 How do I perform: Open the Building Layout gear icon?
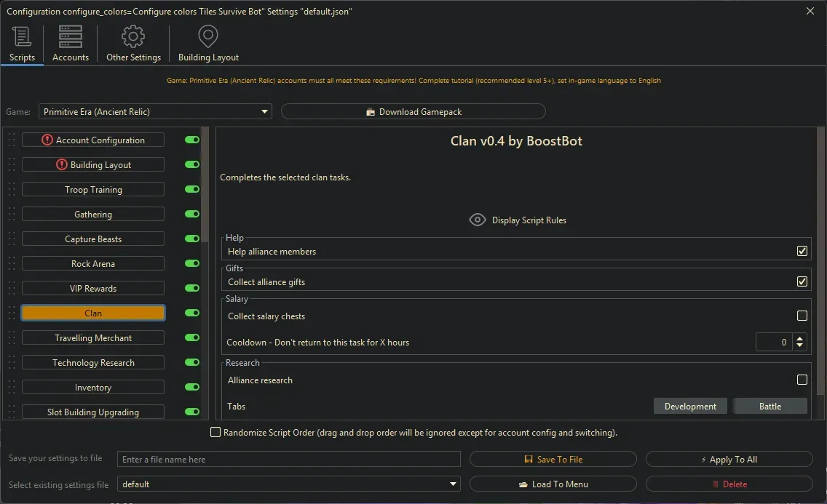tap(208, 35)
